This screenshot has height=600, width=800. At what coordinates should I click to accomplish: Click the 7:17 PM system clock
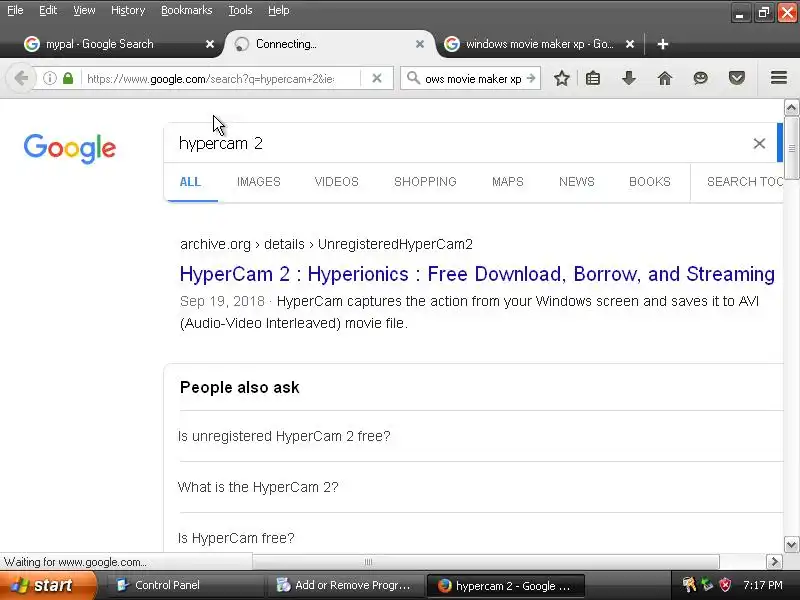pyautogui.click(x=763, y=585)
